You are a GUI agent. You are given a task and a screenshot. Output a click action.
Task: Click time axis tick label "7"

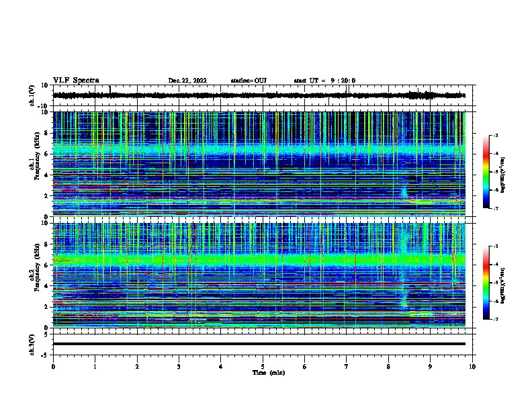[347, 367]
